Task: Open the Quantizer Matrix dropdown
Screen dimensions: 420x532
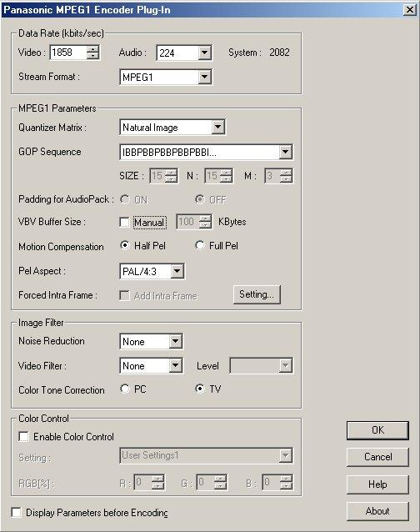Action: pos(218,128)
